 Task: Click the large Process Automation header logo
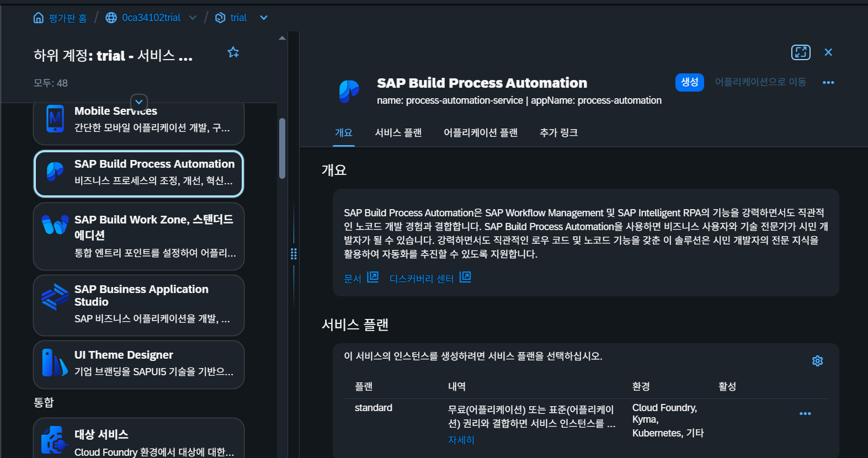point(349,92)
